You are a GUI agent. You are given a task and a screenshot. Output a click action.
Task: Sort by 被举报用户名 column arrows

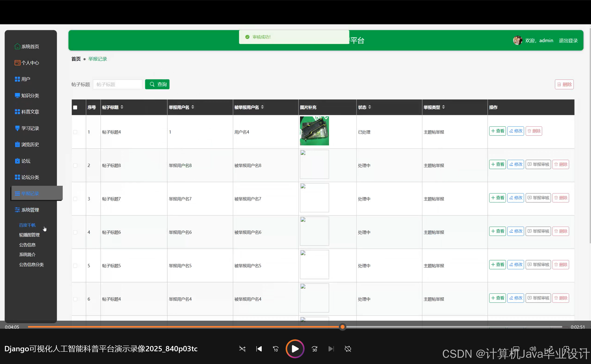pos(262,107)
